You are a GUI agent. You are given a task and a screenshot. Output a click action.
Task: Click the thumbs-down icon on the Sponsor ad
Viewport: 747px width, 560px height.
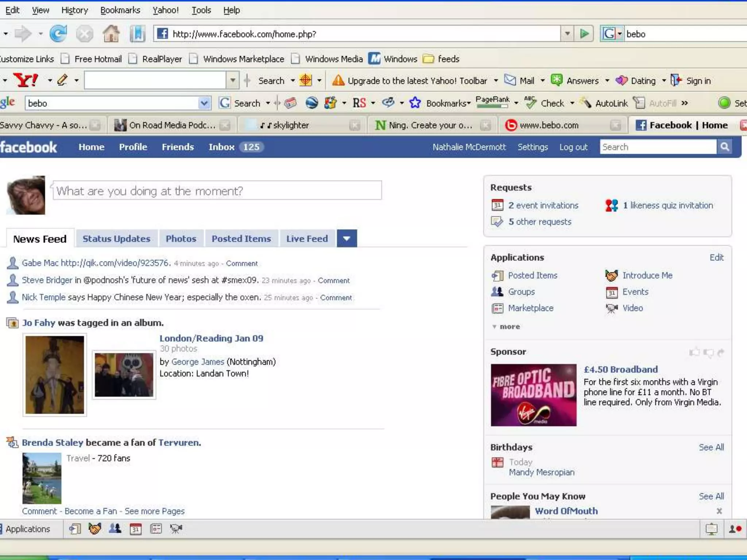(x=708, y=353)
